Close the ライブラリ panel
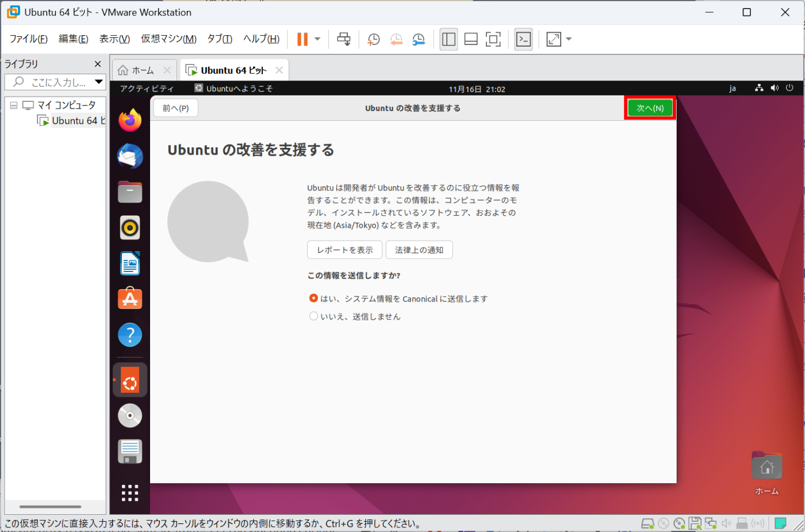 [x=98, y=64]
